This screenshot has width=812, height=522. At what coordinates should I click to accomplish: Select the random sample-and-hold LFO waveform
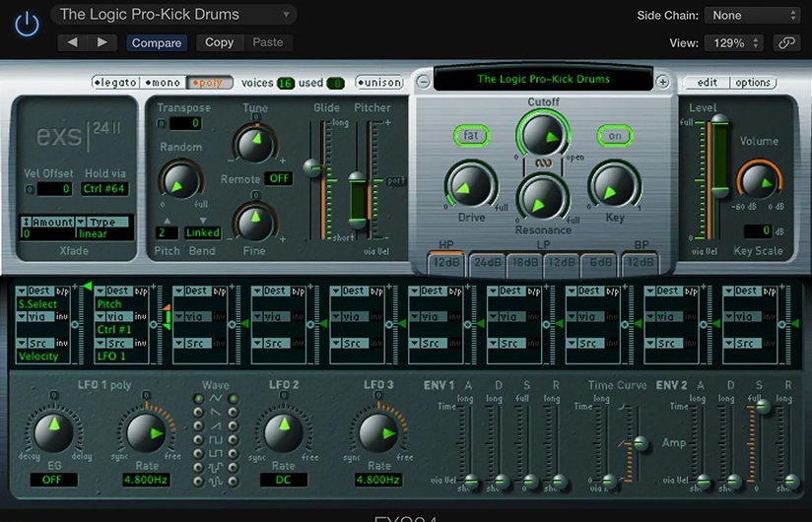(x=216, y=468)
